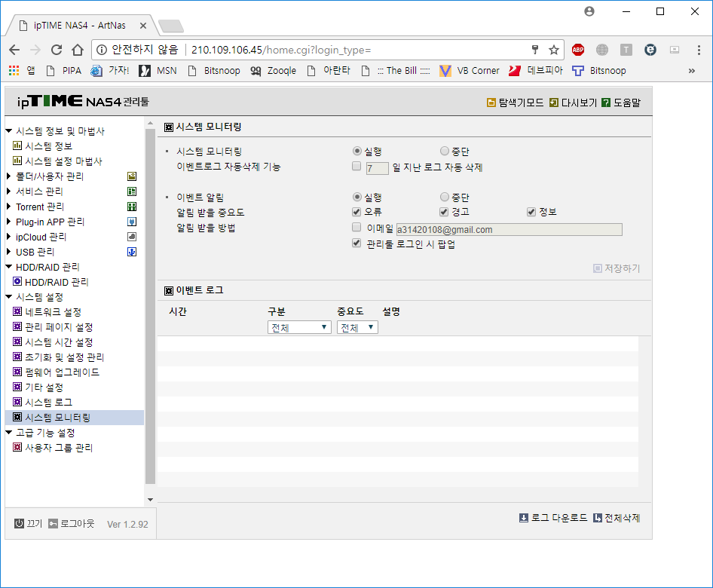The image size is (713, 588).
Task: Open 도움말 help icon in header
Action: point(606,103)
